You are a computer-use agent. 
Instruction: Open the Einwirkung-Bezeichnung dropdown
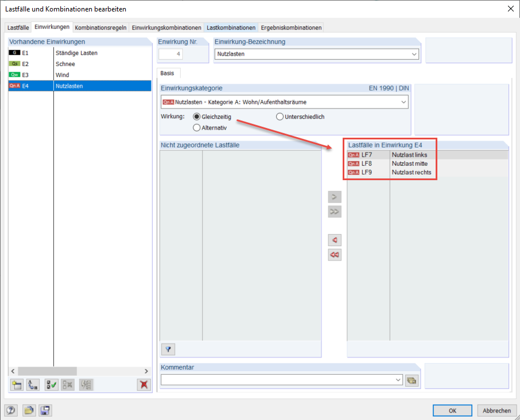414,54
